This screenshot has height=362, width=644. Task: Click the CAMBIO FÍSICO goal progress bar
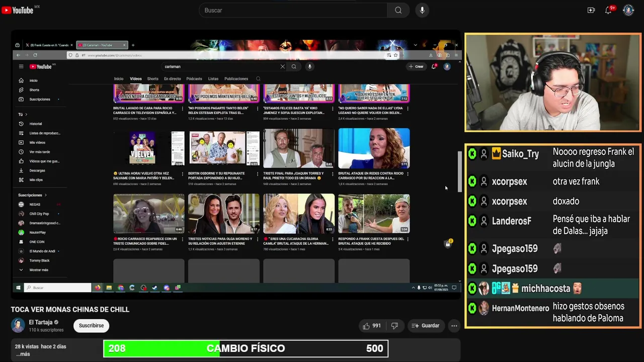click(x=246, y=348)
